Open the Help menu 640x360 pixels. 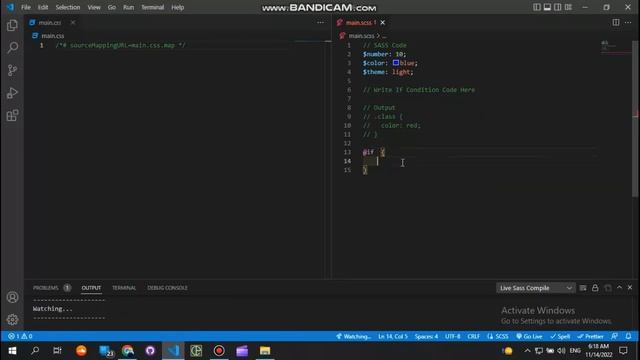pos(177,7)
